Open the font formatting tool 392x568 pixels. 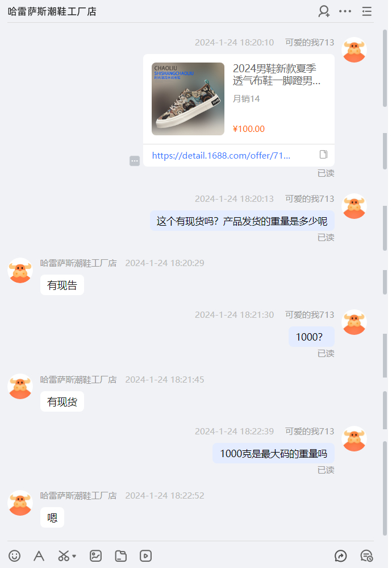[39, 555]
